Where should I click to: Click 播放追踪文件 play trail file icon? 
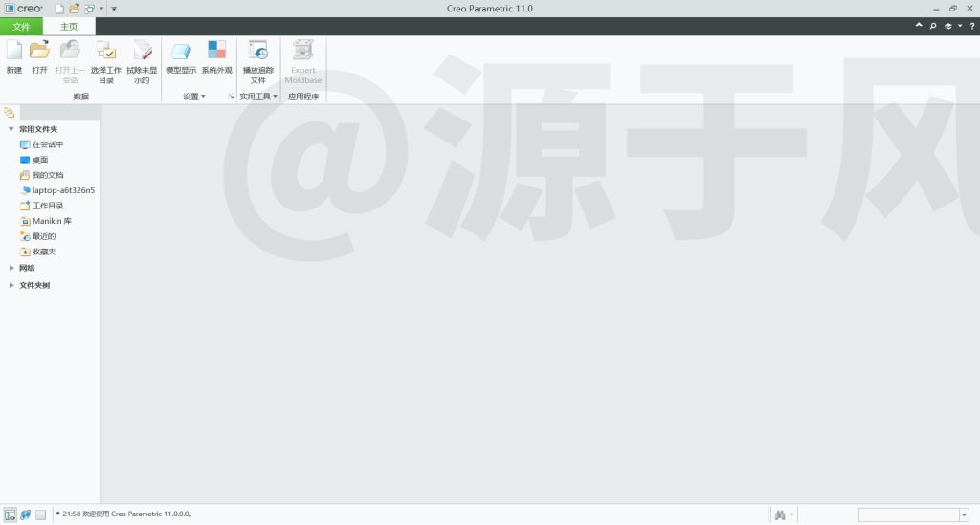[257, 50]
